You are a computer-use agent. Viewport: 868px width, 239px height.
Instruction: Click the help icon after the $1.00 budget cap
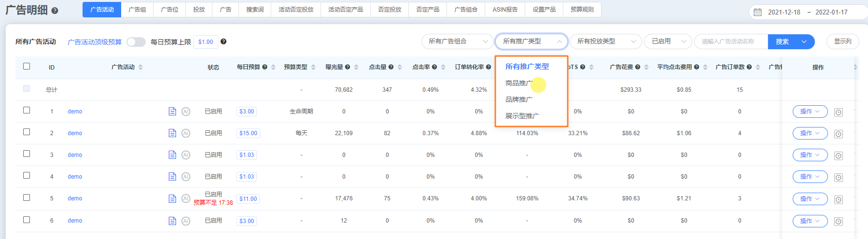[224, 42]
